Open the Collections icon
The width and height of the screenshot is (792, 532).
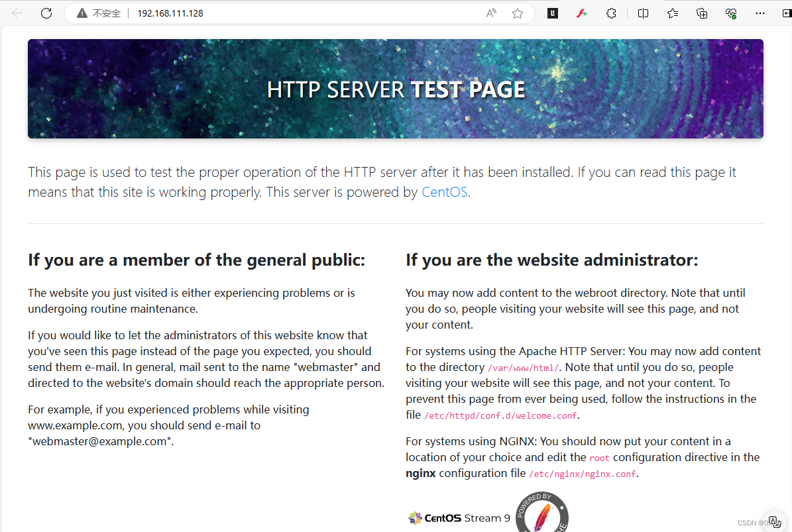(702, 14)
